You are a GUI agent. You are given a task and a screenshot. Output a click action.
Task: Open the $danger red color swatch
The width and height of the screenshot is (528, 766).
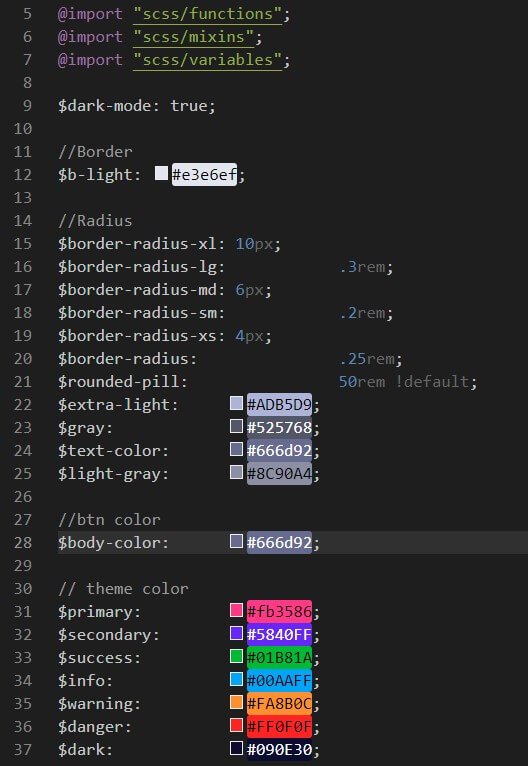(236, 725)
